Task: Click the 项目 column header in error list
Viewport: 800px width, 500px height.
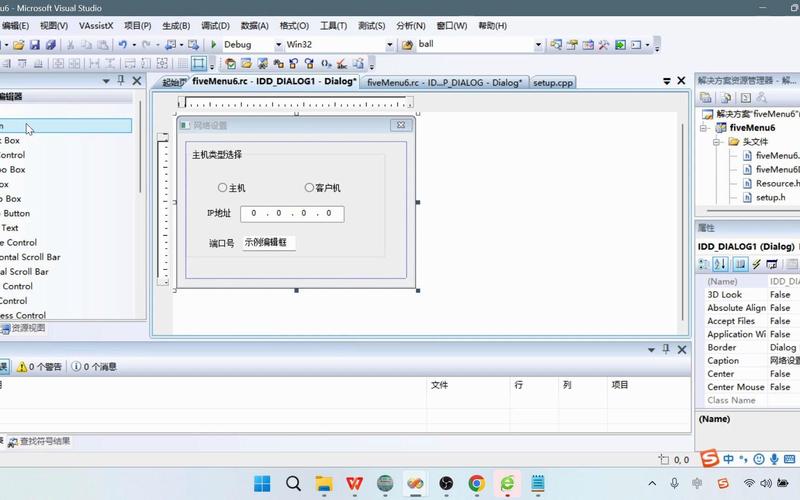Action: pyautogui.click(x=648, y=385)
